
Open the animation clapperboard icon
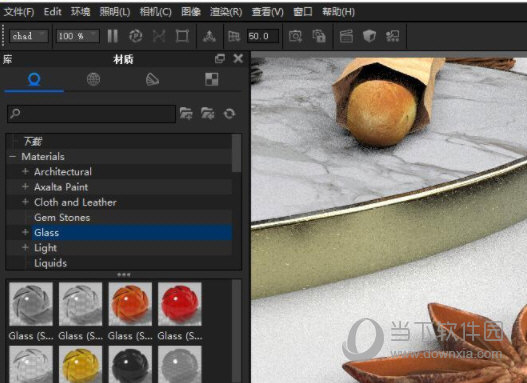[346, 36]
